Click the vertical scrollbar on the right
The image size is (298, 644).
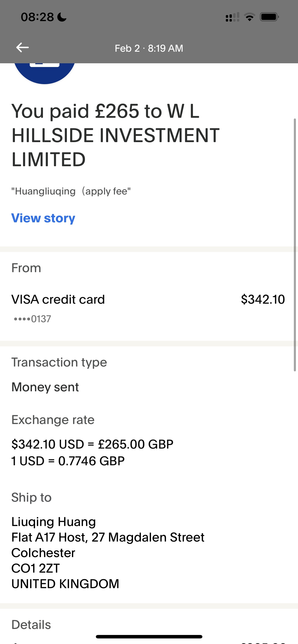tap(295, 245)
